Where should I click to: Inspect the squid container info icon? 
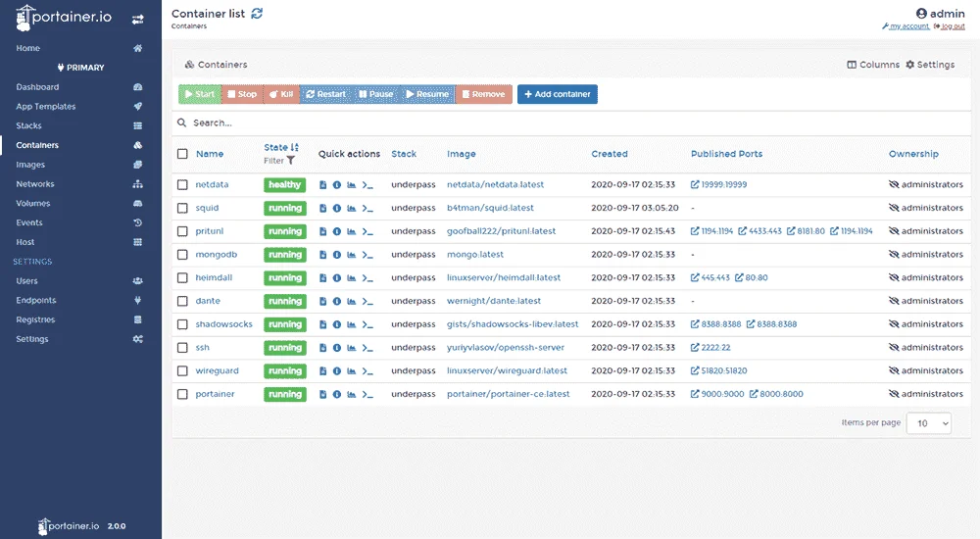click(337, 208)
